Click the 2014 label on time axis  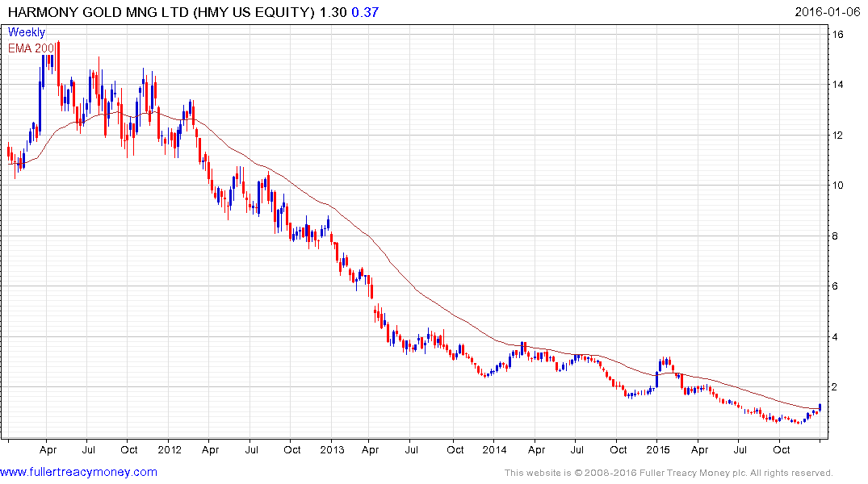coord(494,449)
